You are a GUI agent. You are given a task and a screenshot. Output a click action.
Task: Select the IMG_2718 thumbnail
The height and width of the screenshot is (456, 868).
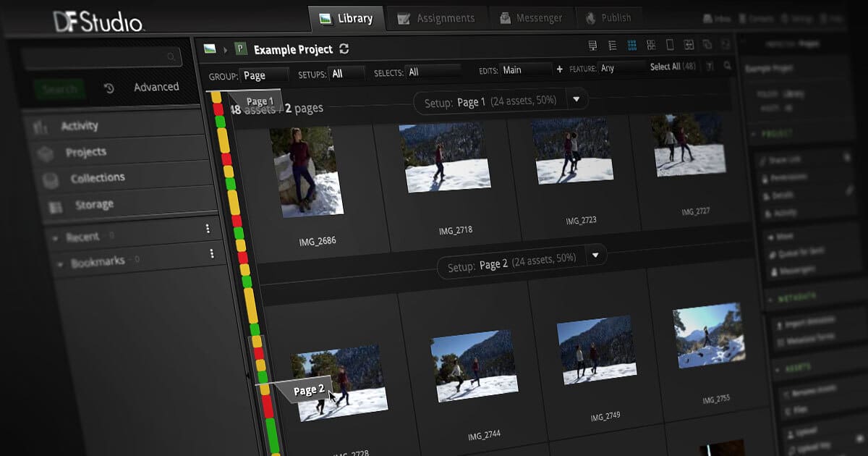pos(445,158)
